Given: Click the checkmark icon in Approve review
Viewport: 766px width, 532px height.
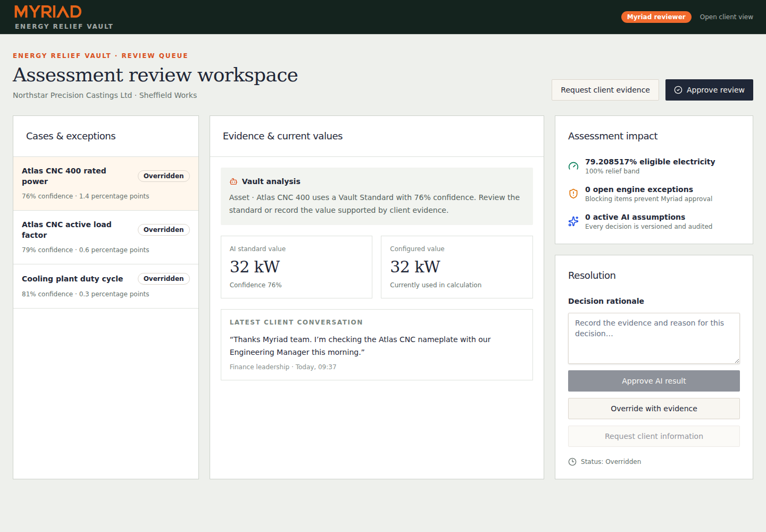Looking at the screenshot, I should (678, 90).
